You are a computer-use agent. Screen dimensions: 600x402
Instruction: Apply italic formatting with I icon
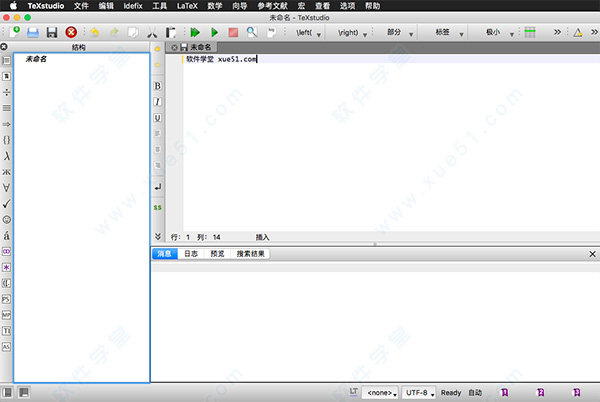click(157, 102)
